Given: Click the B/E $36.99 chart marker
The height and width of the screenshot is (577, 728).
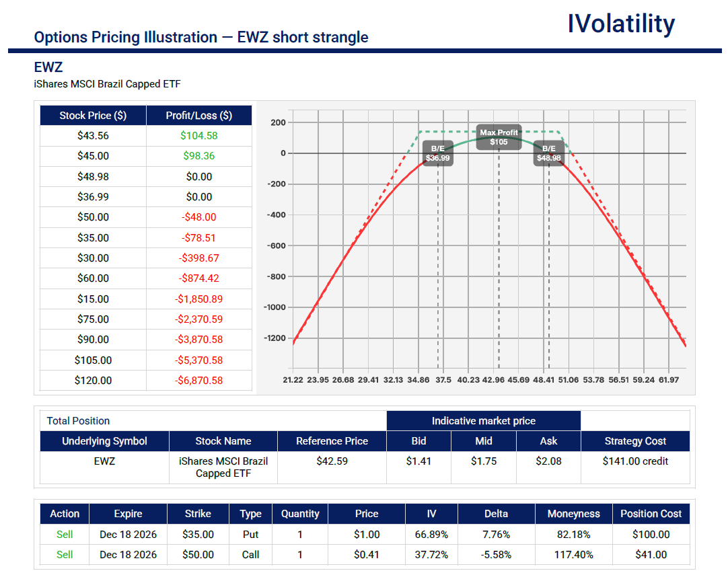Looking at the screenshot, I should click(438, 153).
